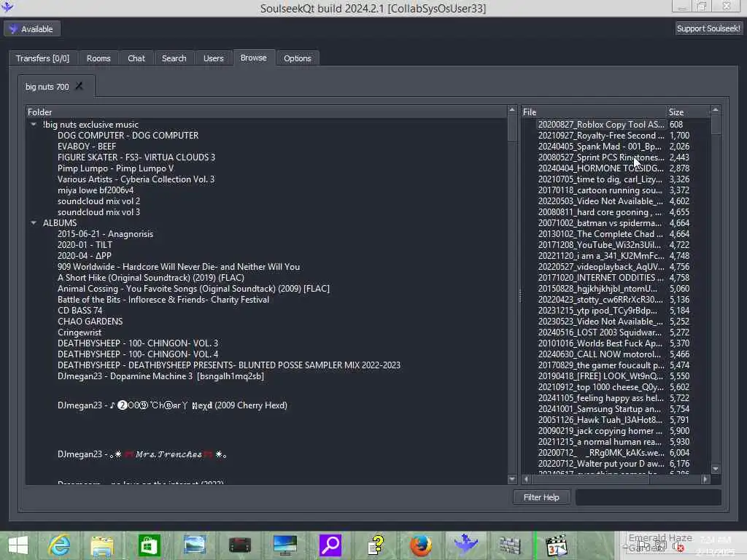This screenshot has height=560, width=747.
Task: Click the file list horizontal scroll-left arrow
Action: tap(527, 479)
